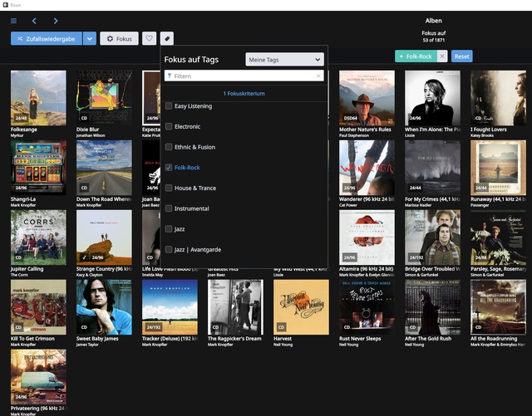Click artist name Cat Power
532x416 pixels.
pos(348,205)
